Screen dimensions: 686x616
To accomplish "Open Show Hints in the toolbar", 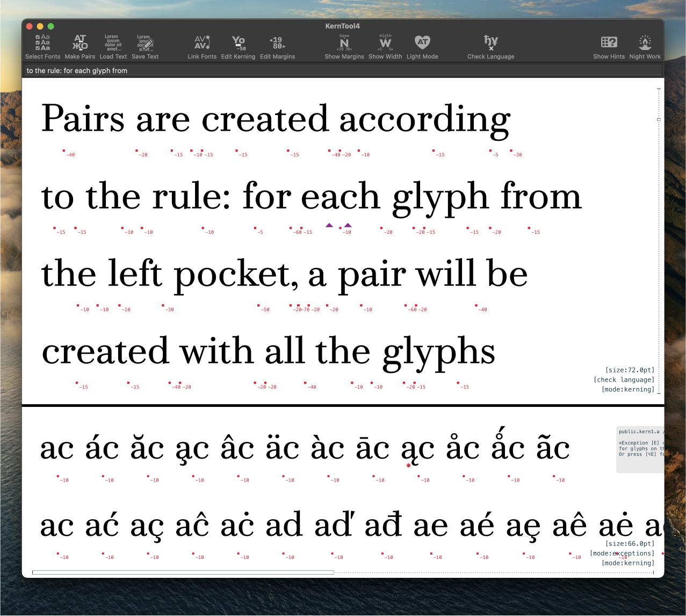I will 609,47.
